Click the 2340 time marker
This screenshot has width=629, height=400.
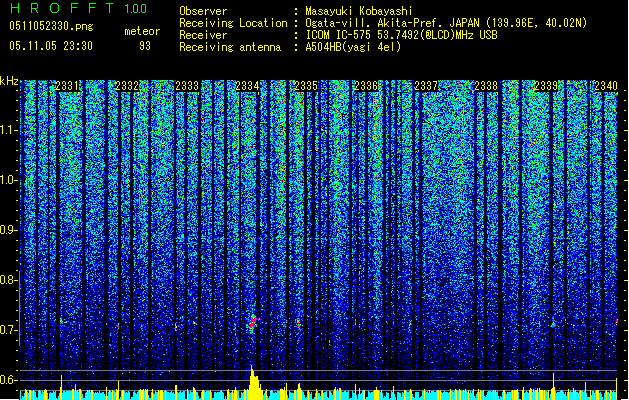(606, 86)
